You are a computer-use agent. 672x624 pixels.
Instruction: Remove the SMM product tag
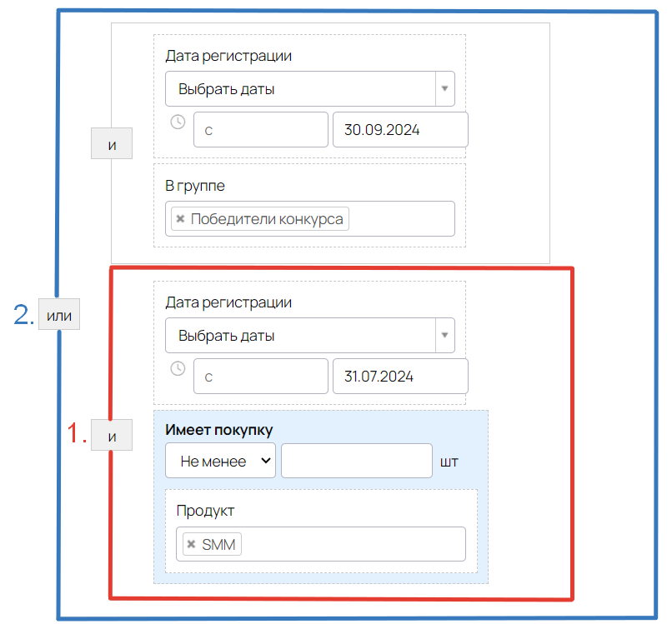tap(192, 544)
